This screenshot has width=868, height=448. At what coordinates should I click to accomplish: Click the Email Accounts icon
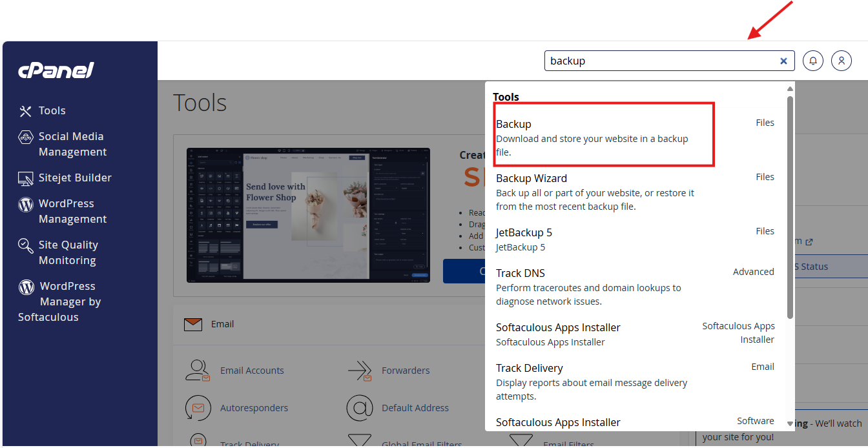(x=198, y=370)
